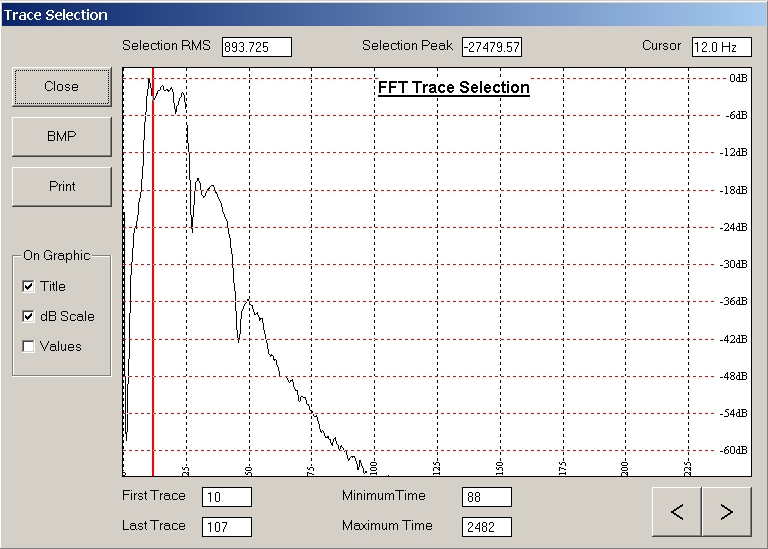Select the Selection RMS label
The image size is (768, 549).
click(166, 46)
